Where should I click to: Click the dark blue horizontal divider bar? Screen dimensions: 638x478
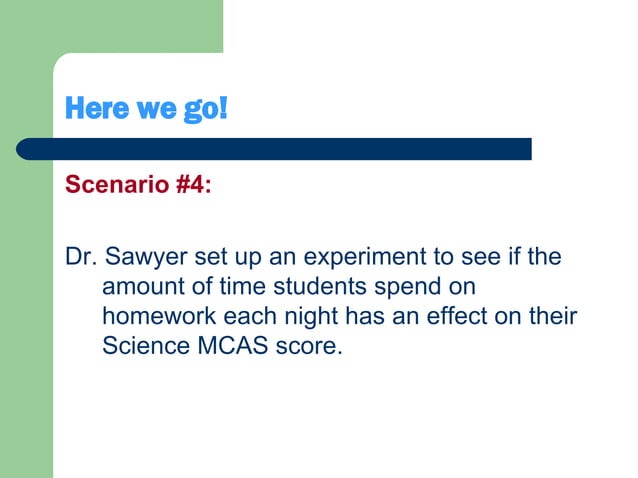[x=274, y=149]
